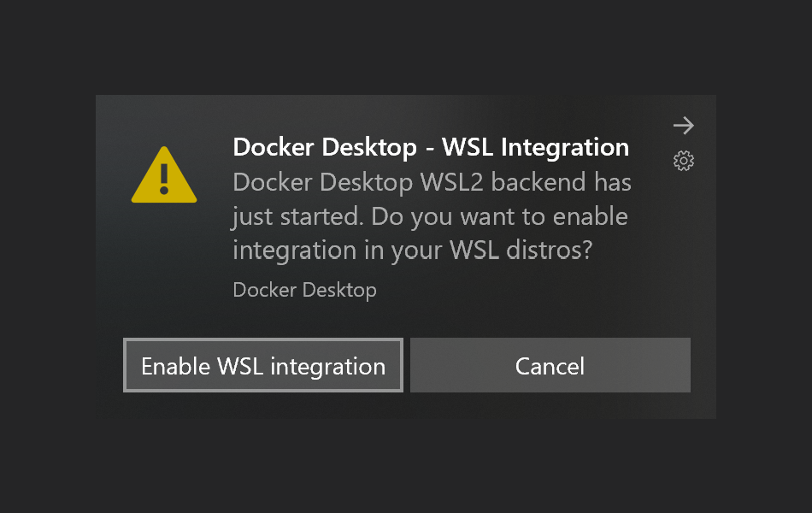Click the alert icon beside the message
812x513 pixels.
pyautogui.click(x=163, y=174)
